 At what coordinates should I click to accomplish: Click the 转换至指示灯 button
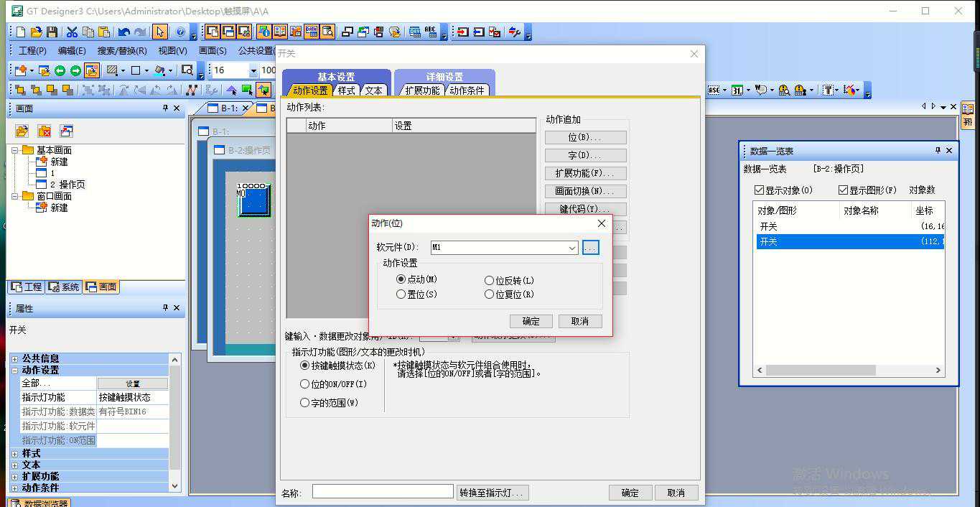pos(493,493)
